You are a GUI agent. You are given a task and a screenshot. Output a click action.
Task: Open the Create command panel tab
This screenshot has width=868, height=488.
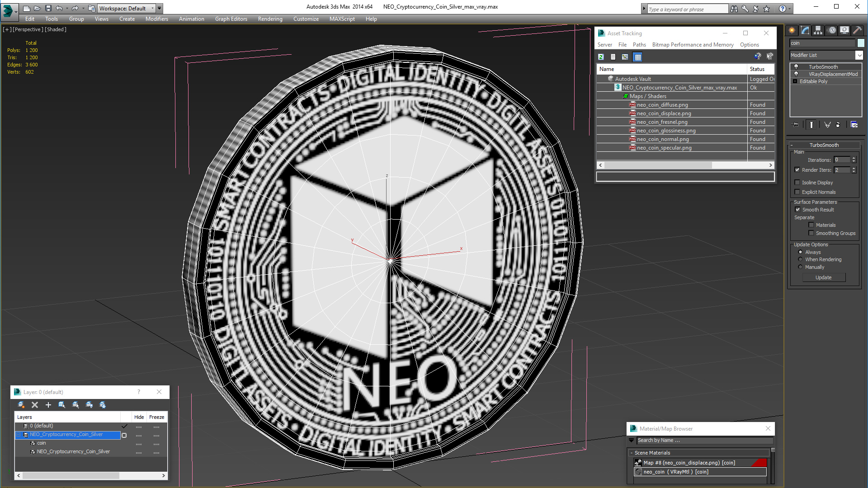click(x=792, y=30)
